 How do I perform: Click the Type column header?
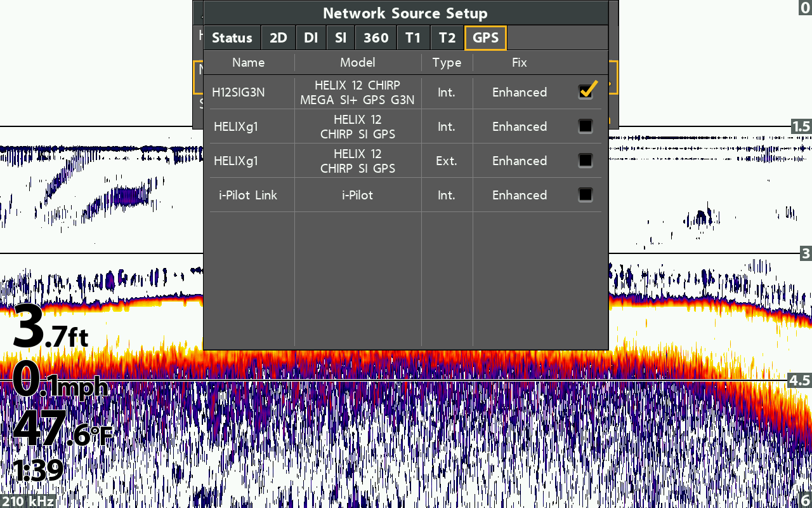click(447, 62)
